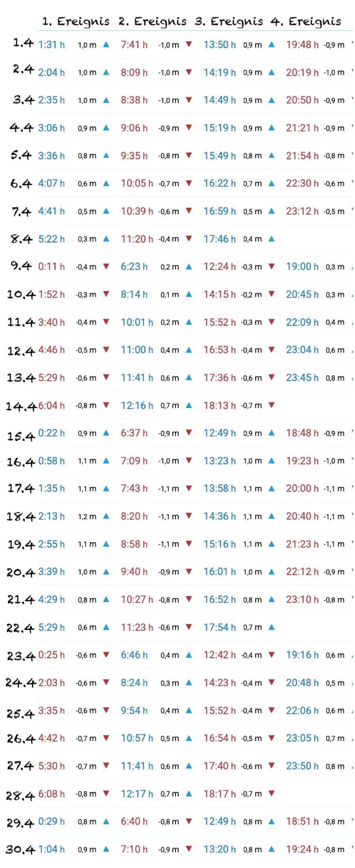This screenshot has height=868, width=355.
Task: Click the blue up arrow beside 17:54 h
Action: 271,627
